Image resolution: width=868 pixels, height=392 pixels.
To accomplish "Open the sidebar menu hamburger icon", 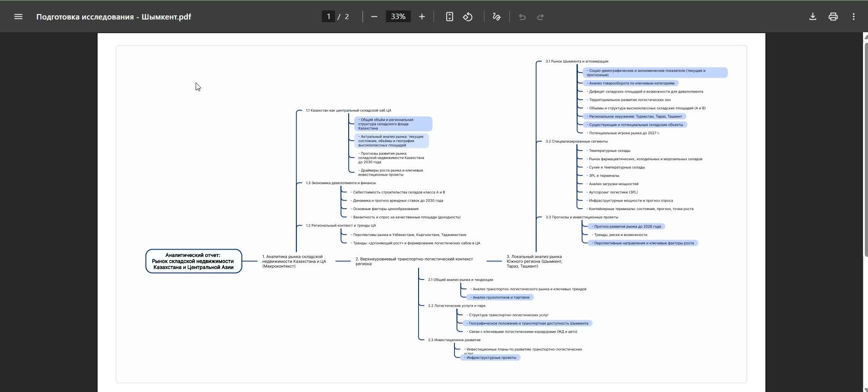I will (18, 17).
